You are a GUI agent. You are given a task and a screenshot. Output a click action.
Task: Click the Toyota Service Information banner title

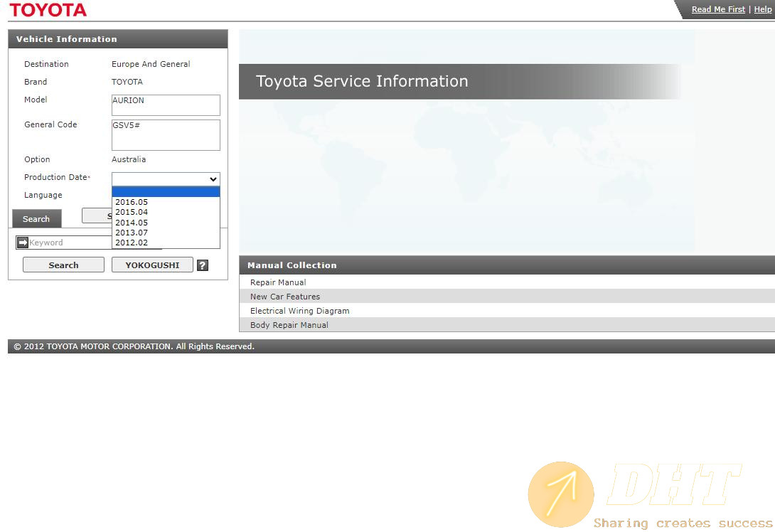362,81
